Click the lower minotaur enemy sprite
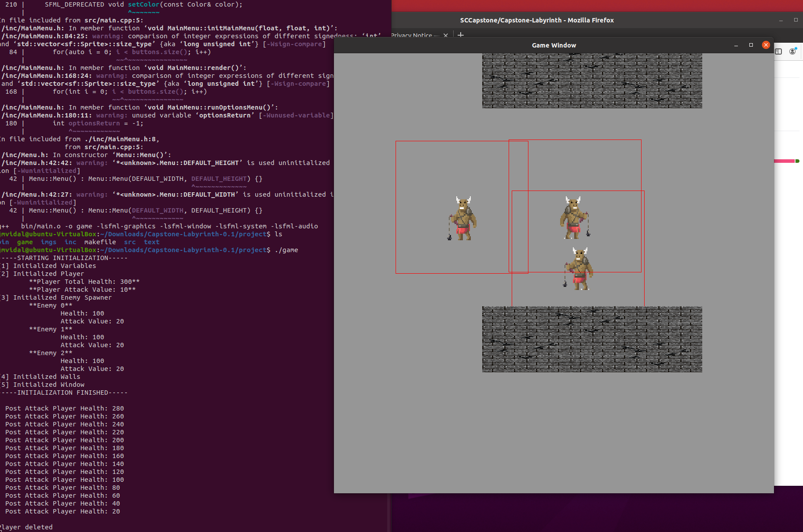Viewport: 803px width, 532px height. 580,268
